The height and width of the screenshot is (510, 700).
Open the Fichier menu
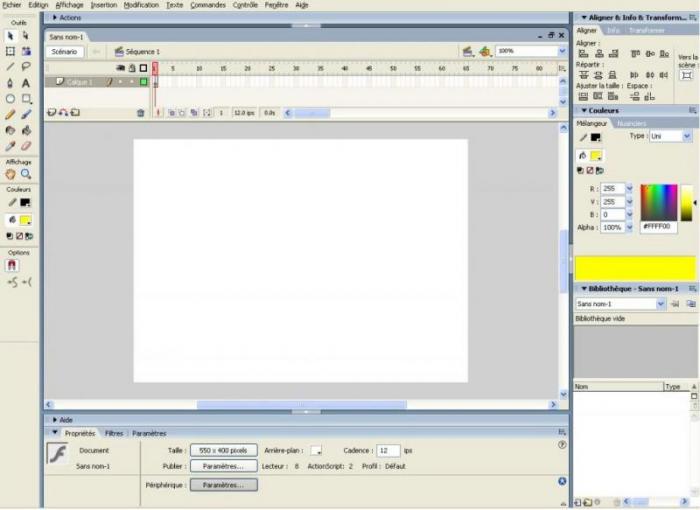pos(12,5)
